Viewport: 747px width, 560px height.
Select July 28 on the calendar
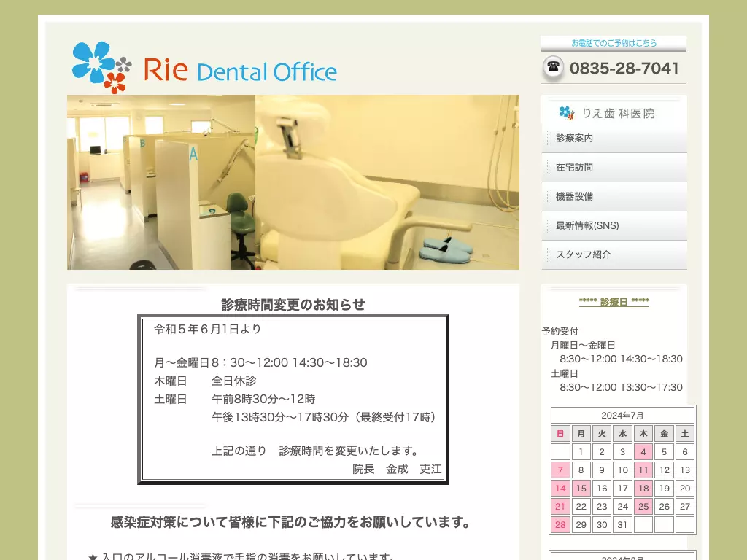tap(560, 524)
